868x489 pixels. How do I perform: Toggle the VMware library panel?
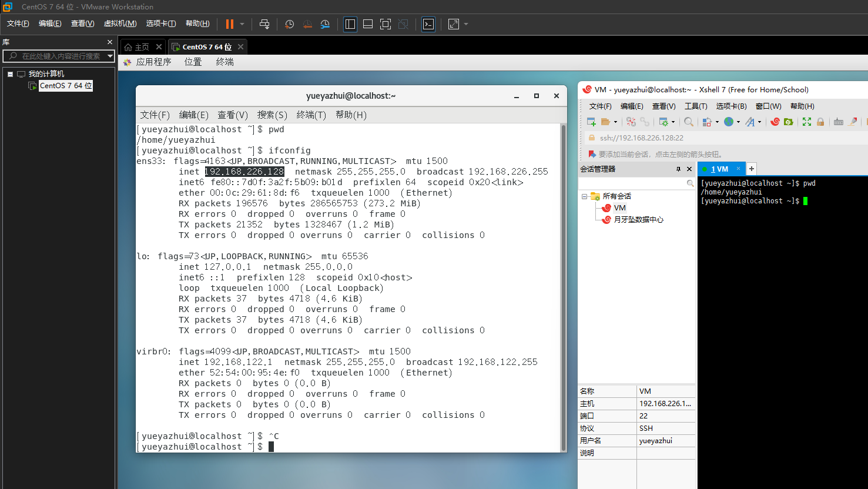pos(350,24)
